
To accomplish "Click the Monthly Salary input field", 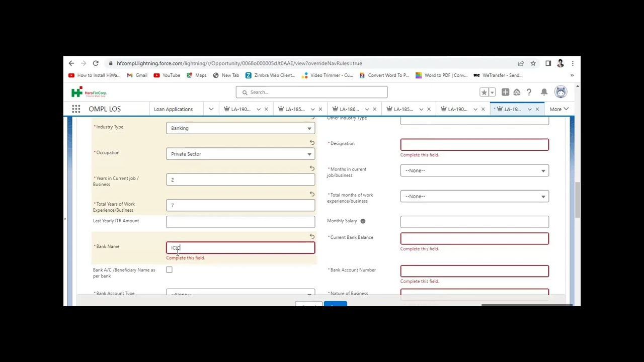I will pyautogui.click(x=474, y=222).
